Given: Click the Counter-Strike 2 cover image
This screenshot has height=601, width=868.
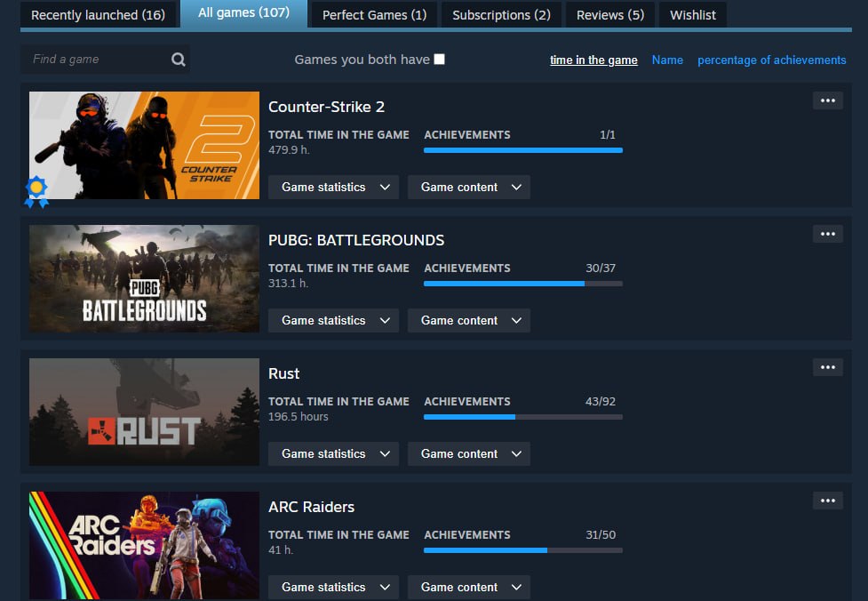Looking at the screenshot, I should 144,145.
